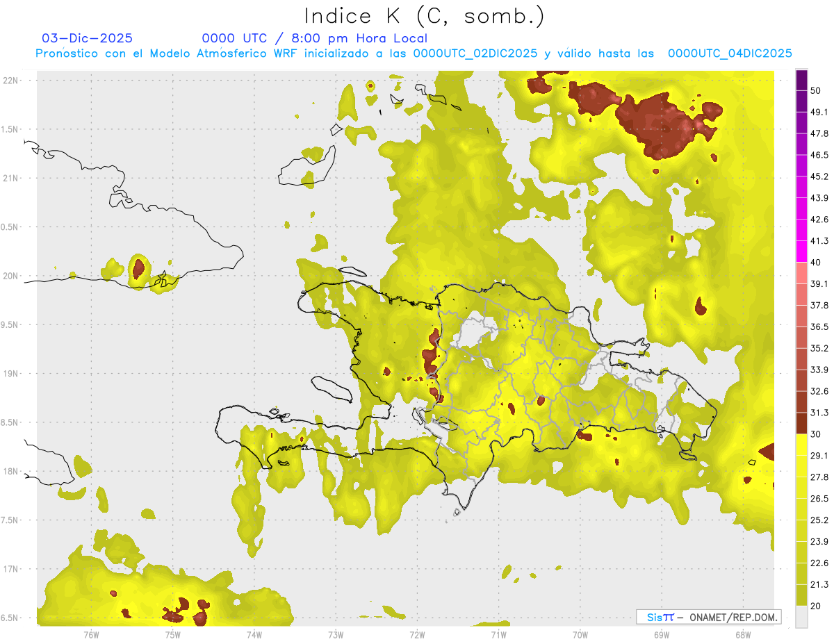Pick the salmon swatch between 39.1 and 40

[x=801, y=274]
